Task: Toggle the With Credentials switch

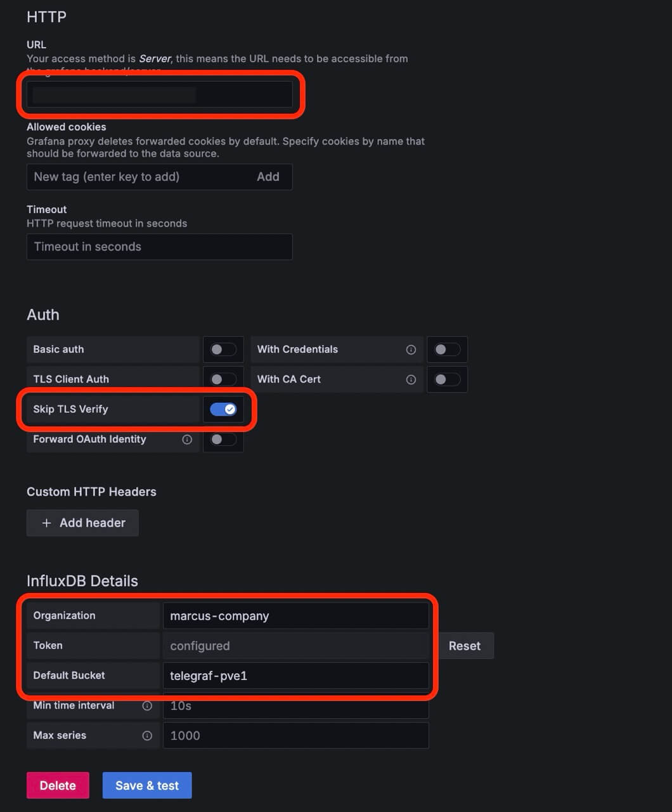Action: point(447,350)
